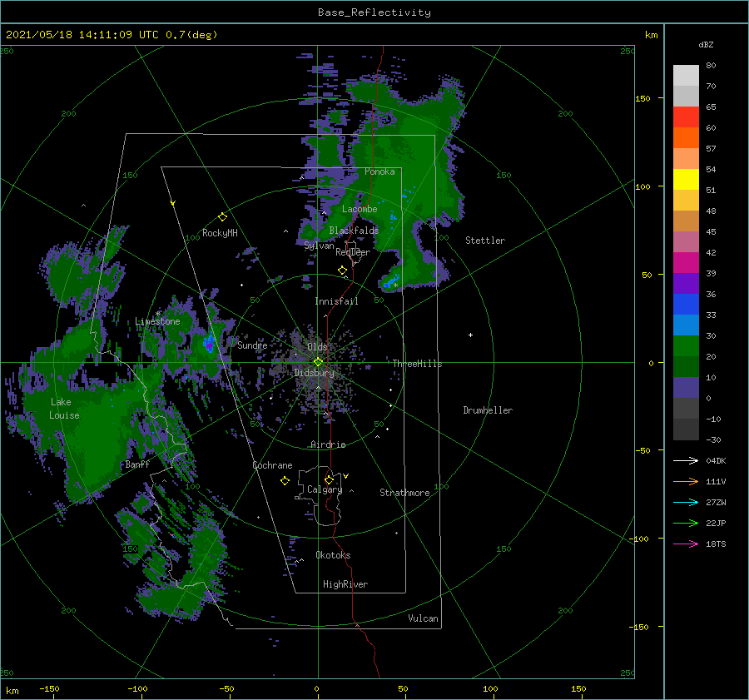This screenshot has width=749, height=700.
Task: Click the Ponoka label
Action: tap(379, 171)
